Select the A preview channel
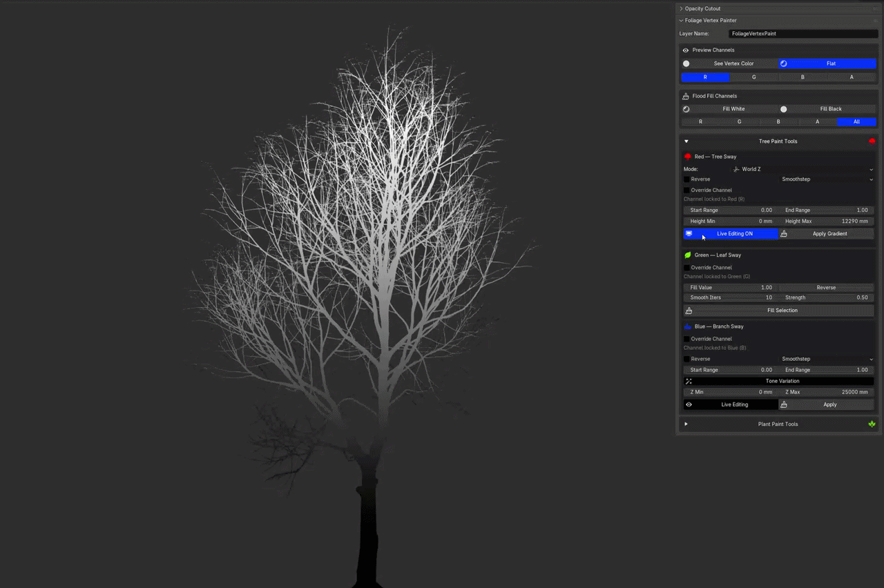The width and height of the screenshot is (884, 588). pos(852,77)
